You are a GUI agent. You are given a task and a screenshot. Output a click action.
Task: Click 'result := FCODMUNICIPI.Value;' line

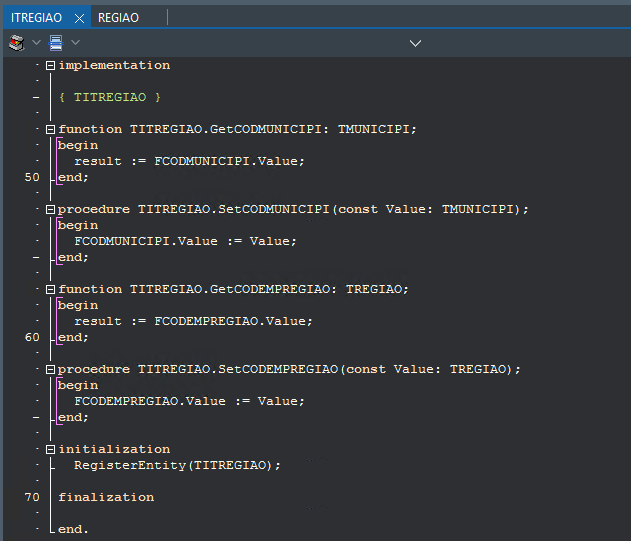tap(189, 161)
